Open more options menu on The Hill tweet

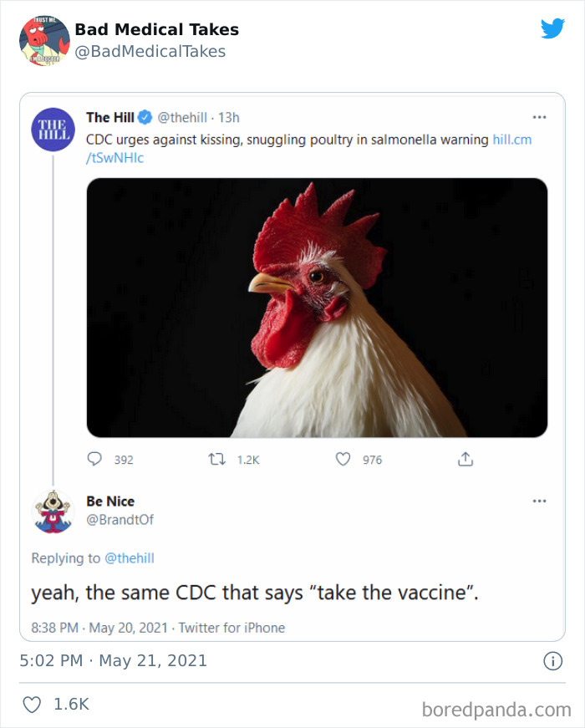pos(538,117)
